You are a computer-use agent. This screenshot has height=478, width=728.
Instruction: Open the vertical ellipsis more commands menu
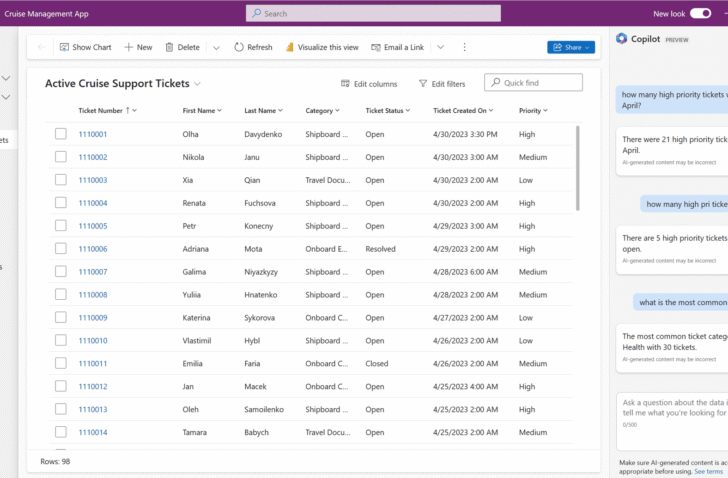pyautogui.click(x=464, y=47)
